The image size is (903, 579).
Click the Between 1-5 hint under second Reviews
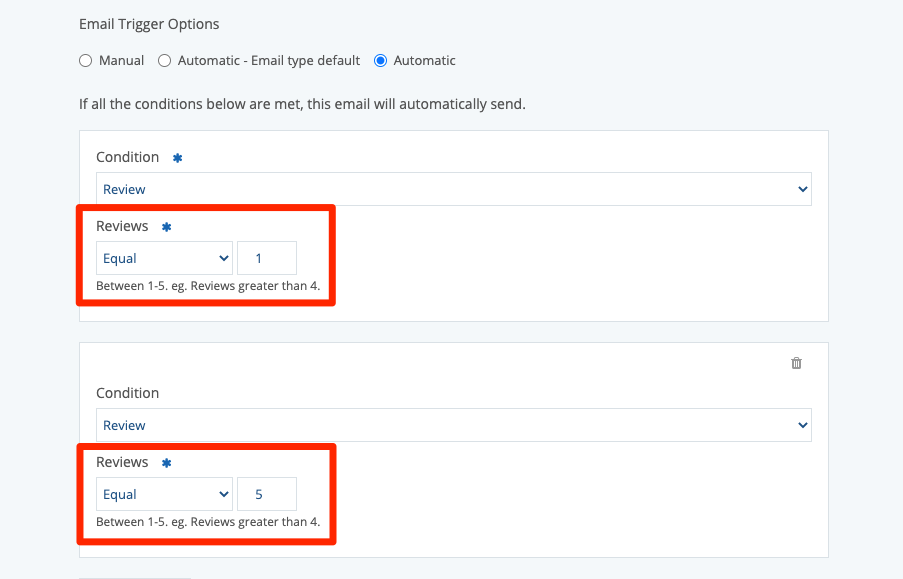click(x=207, y=521)
